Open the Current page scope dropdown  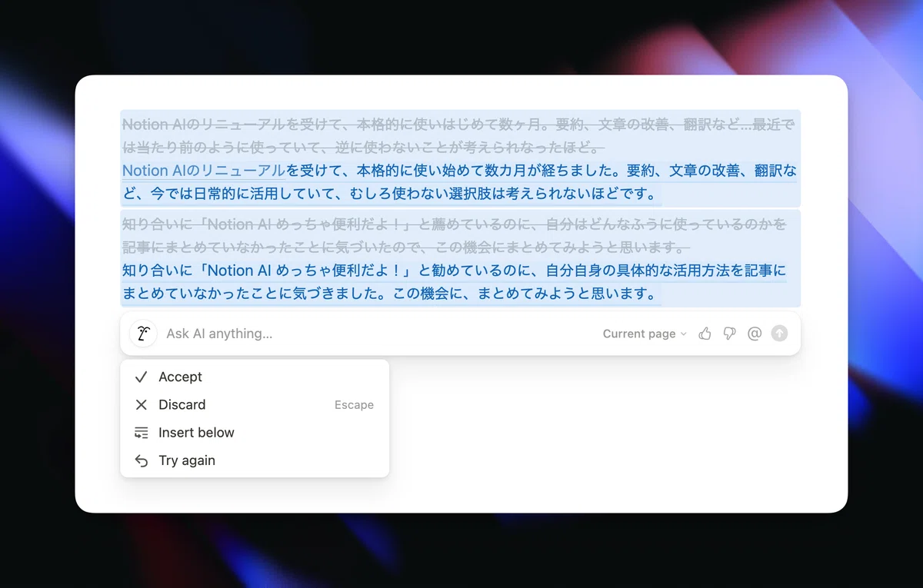click(x=645, y=334)
